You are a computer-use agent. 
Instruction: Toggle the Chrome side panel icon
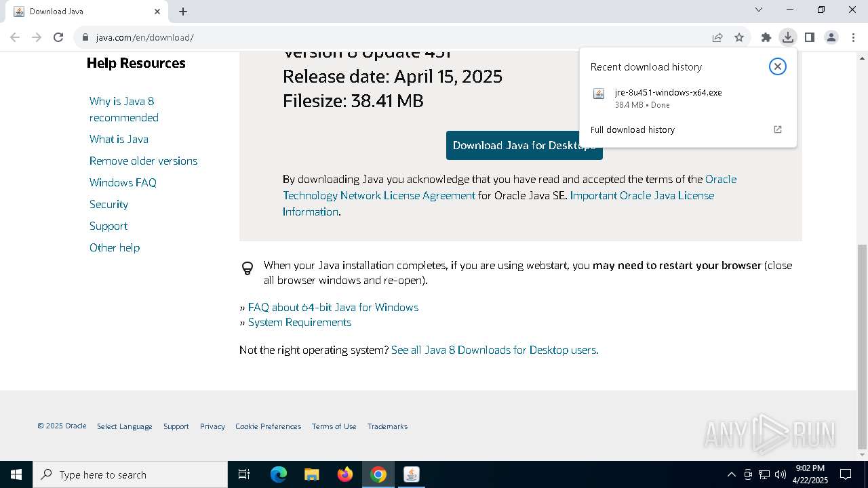click(x=809, y=37)
